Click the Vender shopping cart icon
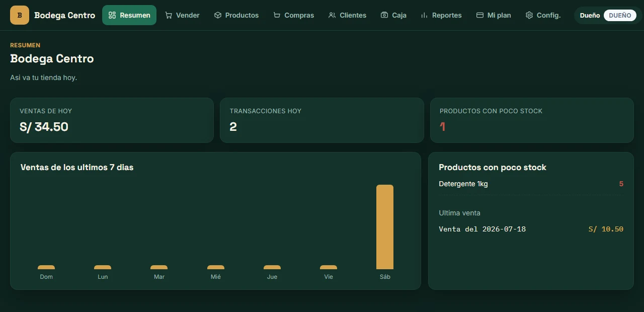The image size is (644, 312). point(169,15)
